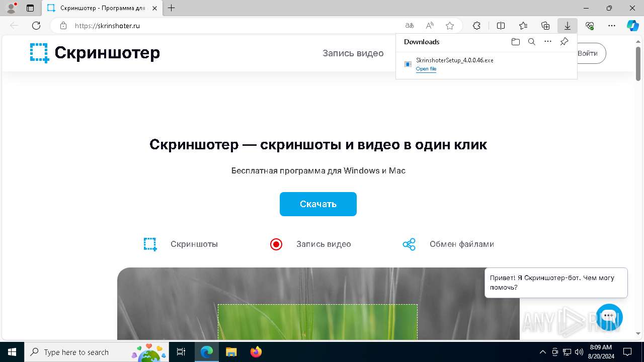Add page to favorites star
The height and width of the screenshot is (362, 644).
click(x=450, y=26)
